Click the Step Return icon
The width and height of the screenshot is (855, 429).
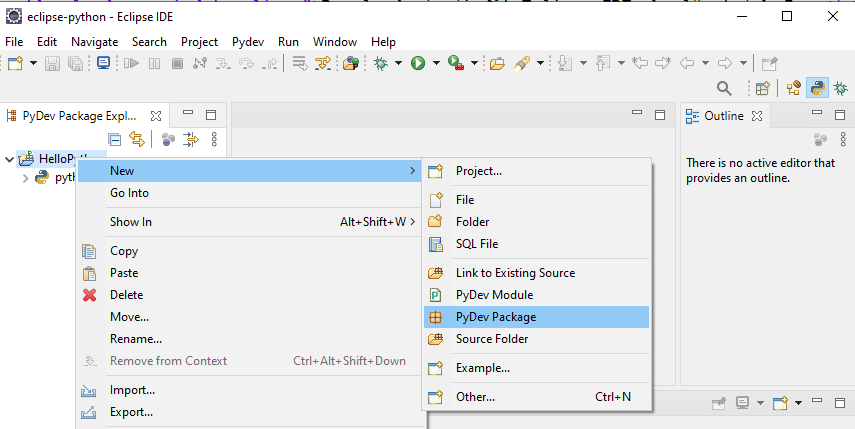pos(269,63)
